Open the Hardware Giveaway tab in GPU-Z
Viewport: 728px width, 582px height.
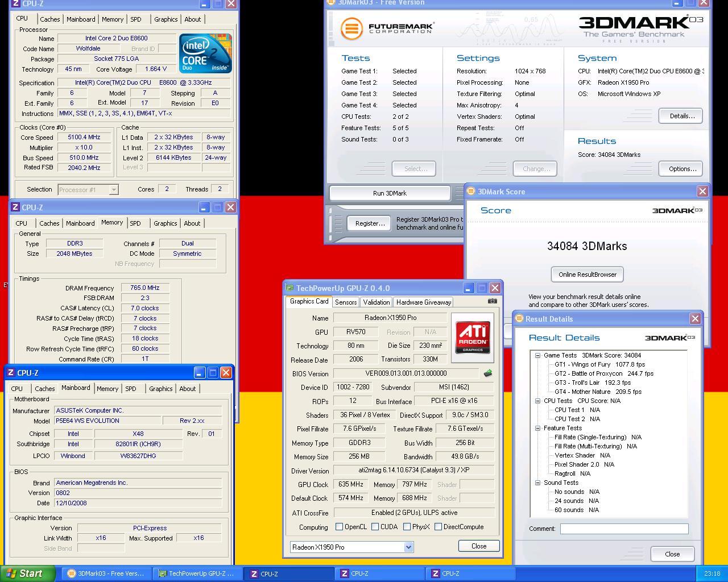(424, 302)
